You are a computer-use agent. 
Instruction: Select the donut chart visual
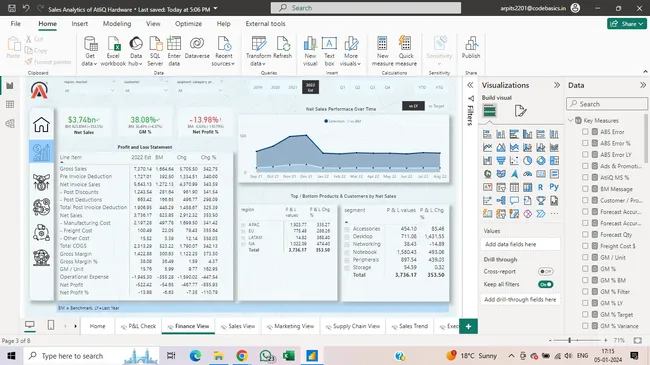[x=541, y=161]
